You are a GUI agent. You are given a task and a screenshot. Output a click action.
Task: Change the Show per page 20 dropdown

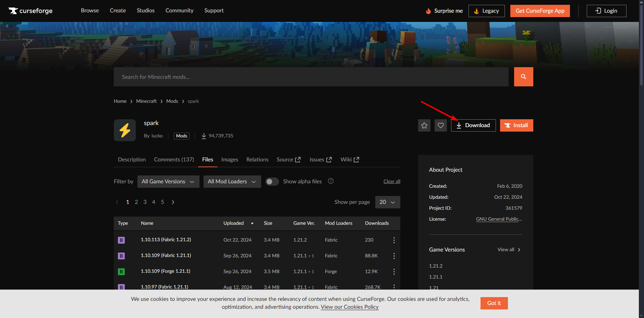tap(387, 202)
